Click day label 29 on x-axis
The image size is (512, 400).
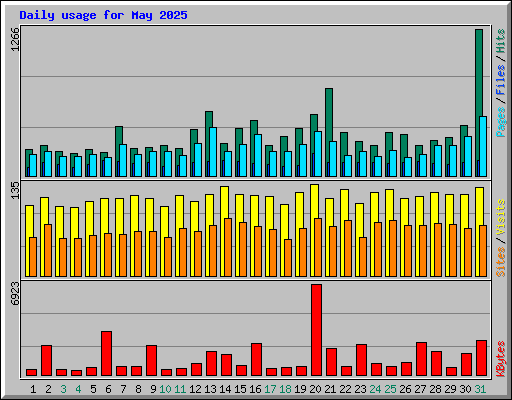(450, 389)
